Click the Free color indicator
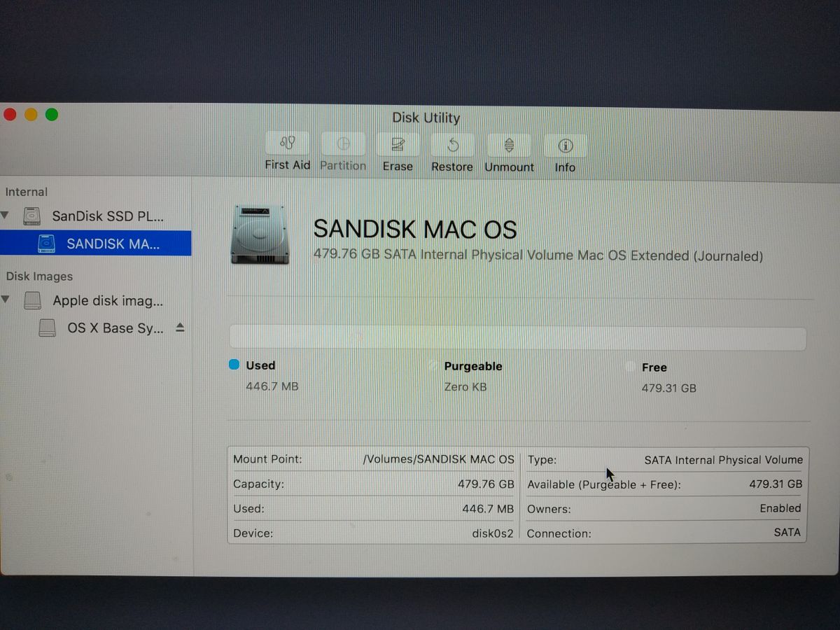840x630 pixels. (x=630, y=367)
